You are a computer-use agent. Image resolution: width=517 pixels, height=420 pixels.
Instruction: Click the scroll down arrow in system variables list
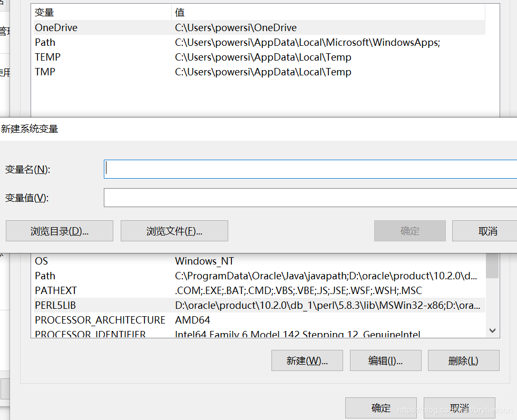click(x=492, y=330)
